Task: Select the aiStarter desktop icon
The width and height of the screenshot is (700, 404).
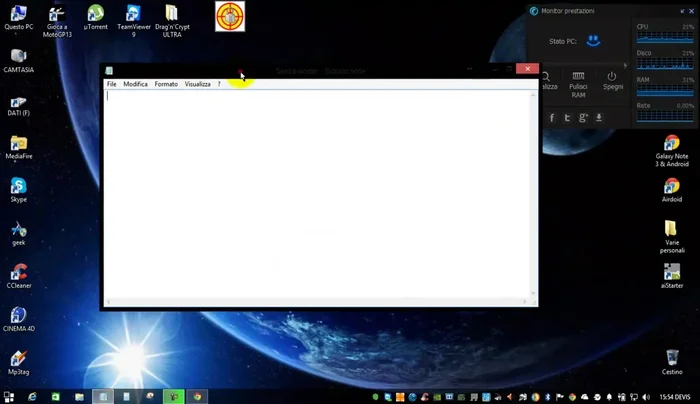Action: pyautogui.click(x=672, y=276)
